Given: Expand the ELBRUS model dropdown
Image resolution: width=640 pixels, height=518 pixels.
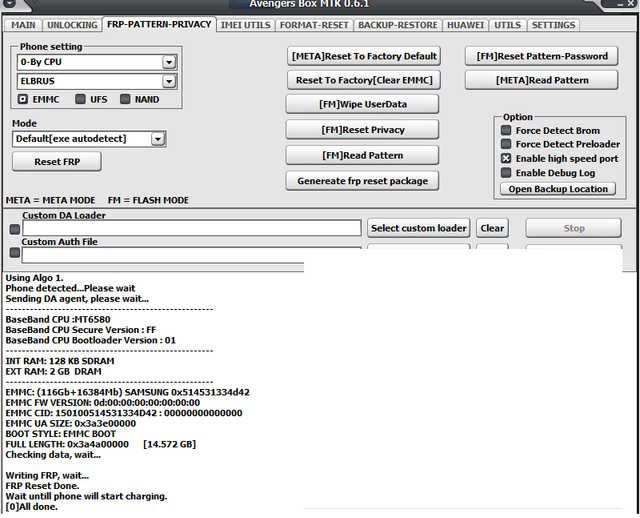Looking at the screenshot, I should (169, 81).
